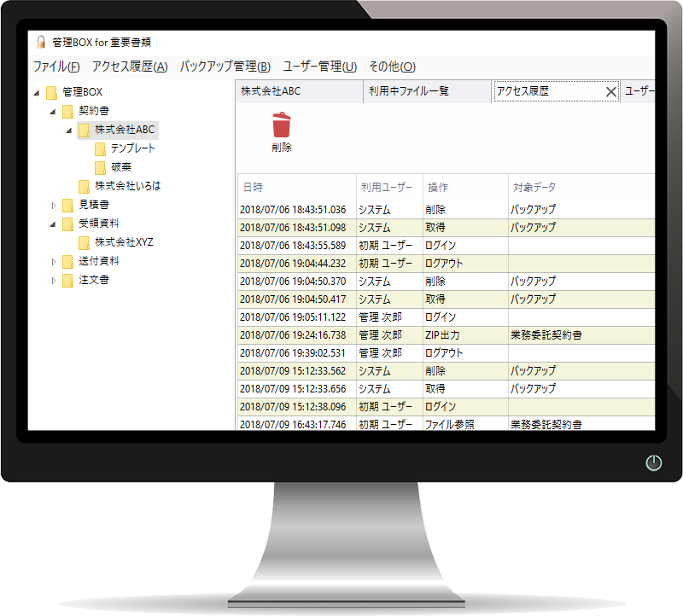Sort by the 日時 column header

(253, 187)
